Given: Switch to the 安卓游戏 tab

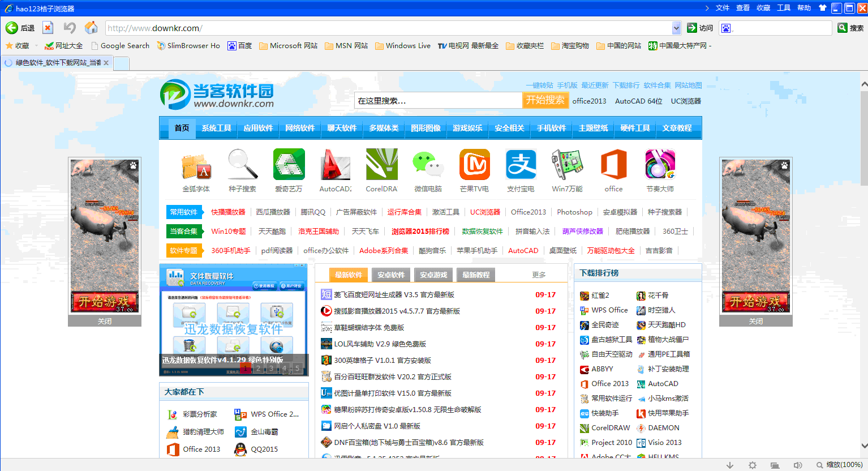Looking at the screenshot, I should pos(433,275).
